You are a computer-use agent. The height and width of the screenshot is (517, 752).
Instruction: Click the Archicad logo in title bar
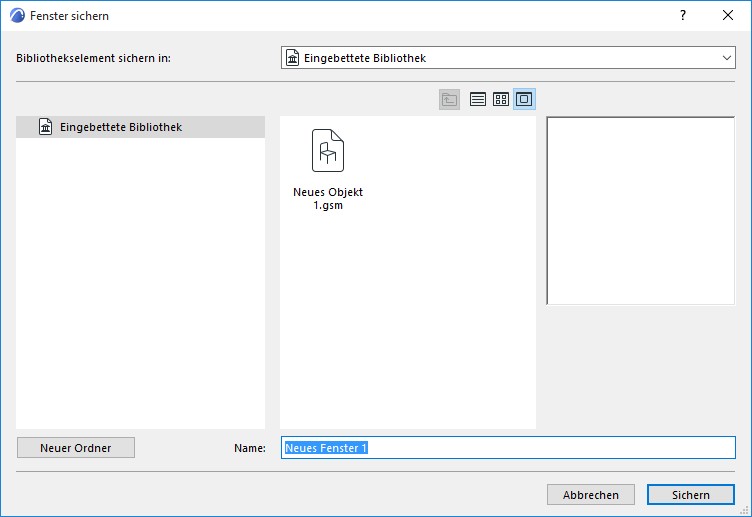click(x=17, y=15)
